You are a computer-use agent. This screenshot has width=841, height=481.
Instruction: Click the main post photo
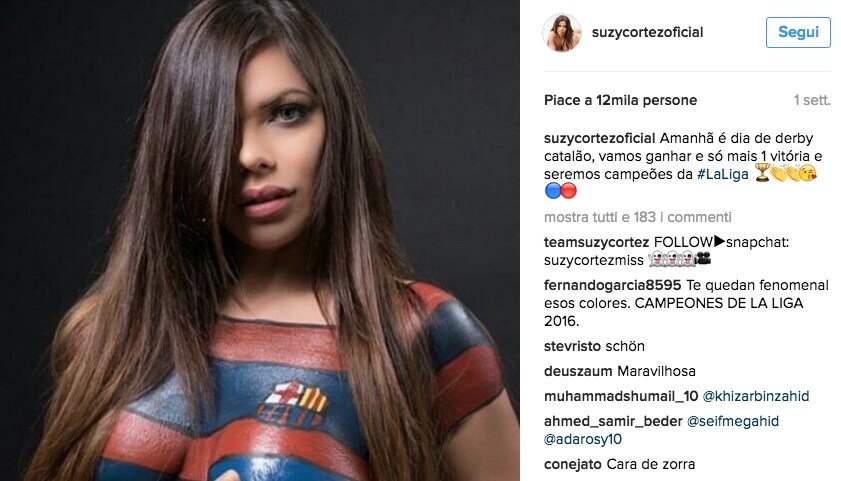pos(260,240)
